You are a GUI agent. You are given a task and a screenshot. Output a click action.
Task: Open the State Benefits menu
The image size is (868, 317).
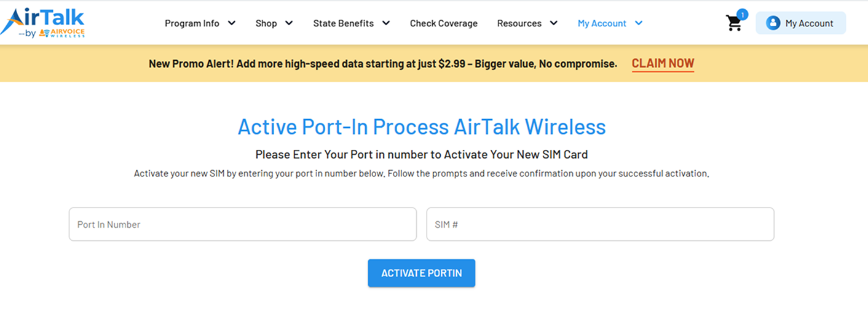point(343,23)
